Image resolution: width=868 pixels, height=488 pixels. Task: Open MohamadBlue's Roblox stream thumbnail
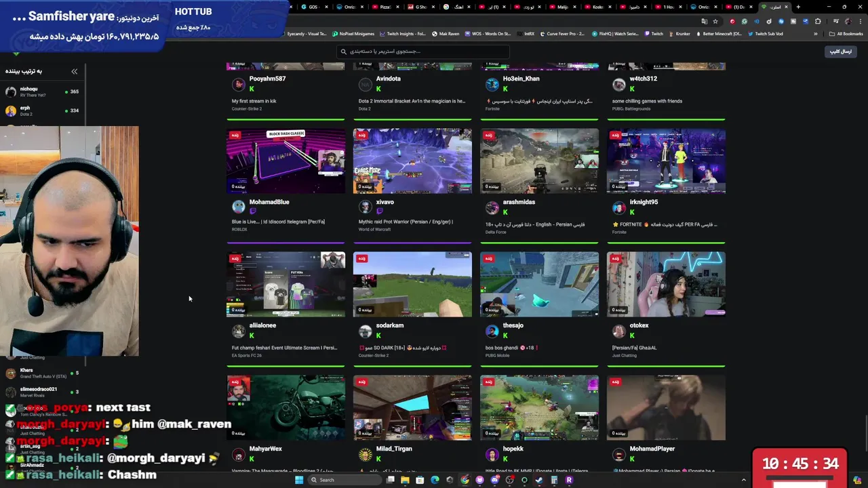tap(285, 161)
